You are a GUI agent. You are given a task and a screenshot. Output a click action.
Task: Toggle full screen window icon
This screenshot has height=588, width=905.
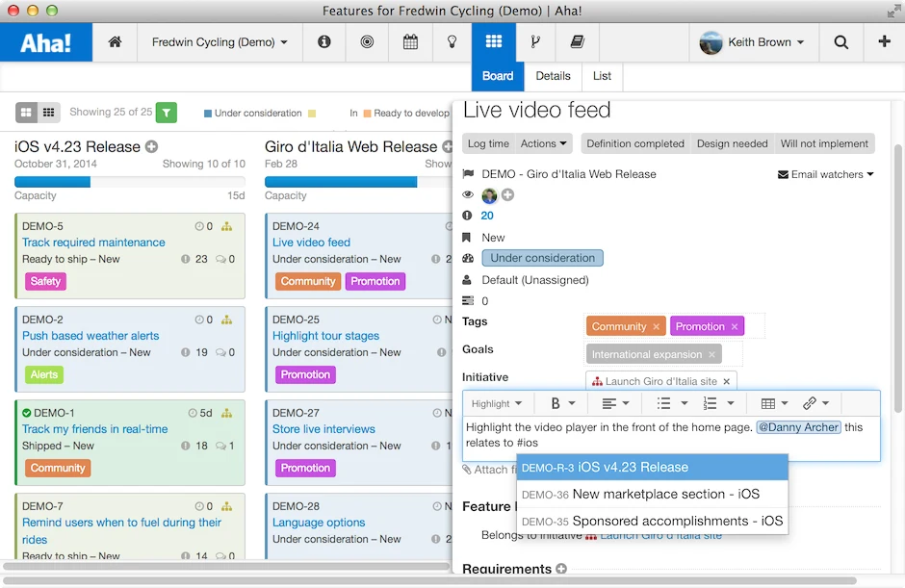point(893,11)
